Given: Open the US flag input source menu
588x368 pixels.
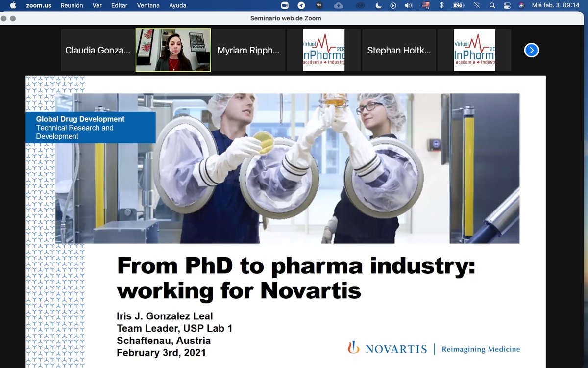Looking at the screenshot, I should [425, 5].
